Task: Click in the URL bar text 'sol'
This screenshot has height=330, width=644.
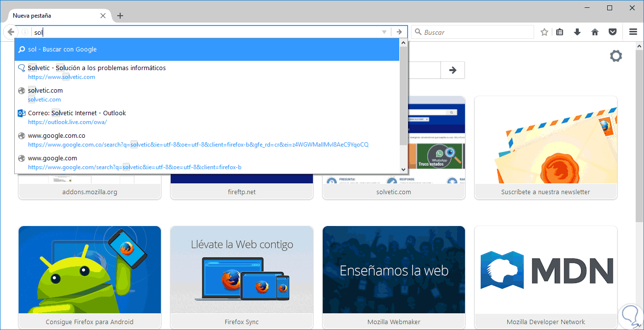Action: [39, 32]
